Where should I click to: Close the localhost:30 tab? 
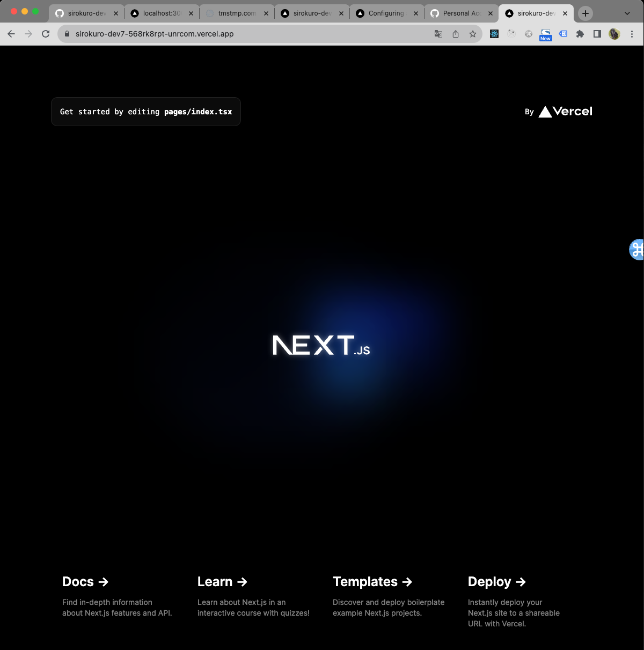[x=191, y=13]
